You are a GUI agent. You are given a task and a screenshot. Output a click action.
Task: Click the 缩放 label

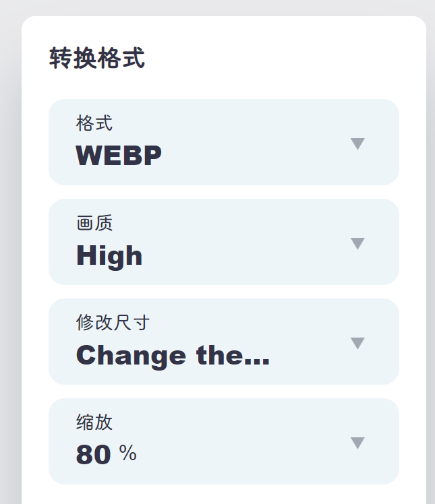tap(94, 422)
